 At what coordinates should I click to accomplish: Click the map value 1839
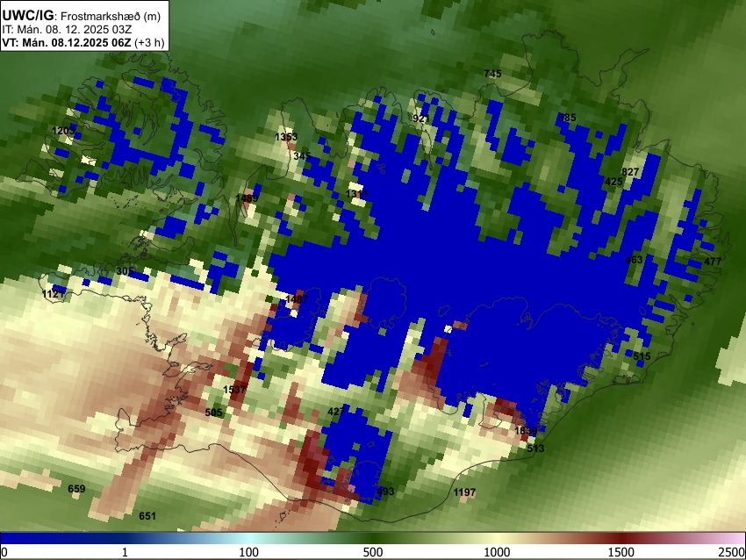[526, 431]
